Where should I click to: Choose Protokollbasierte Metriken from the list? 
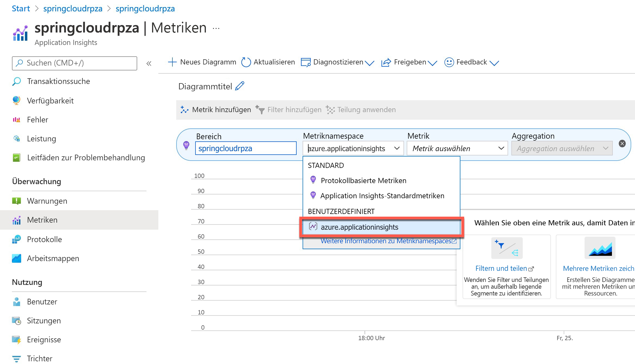tap(363, 181)
